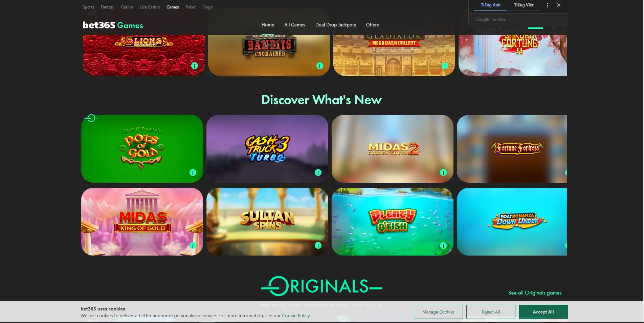Go to Fantasy section

coord(108,7)
